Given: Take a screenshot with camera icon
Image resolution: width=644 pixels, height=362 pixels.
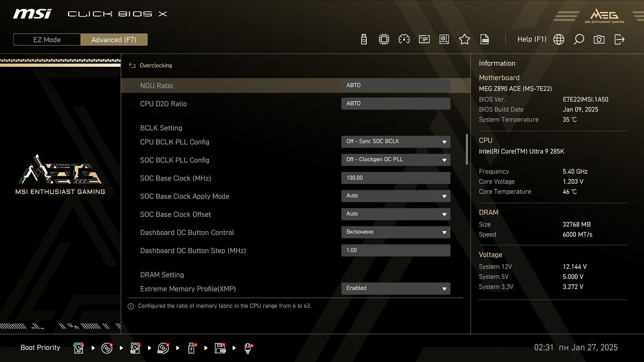Looking at the screenshot, I should pos(599,39).
